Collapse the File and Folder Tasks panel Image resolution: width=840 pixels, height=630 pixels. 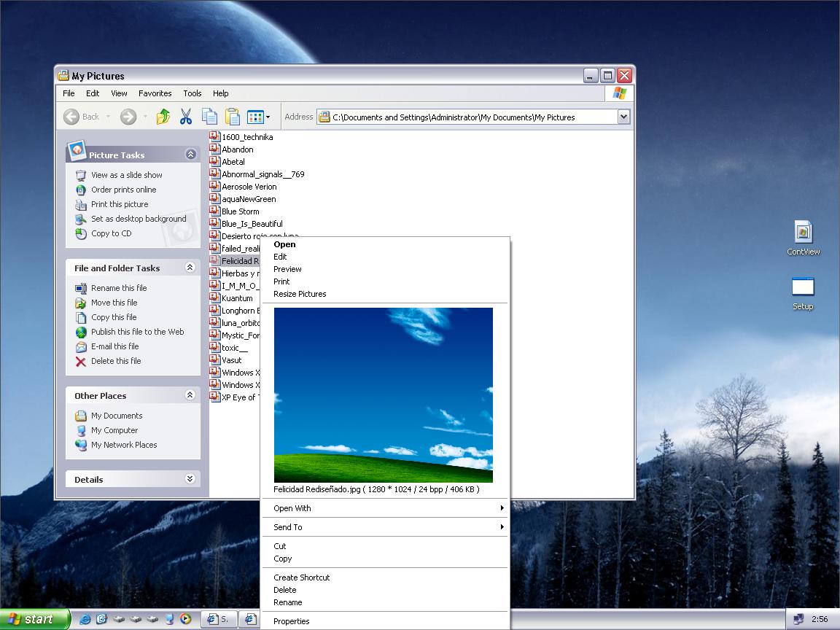pos(190,268)
